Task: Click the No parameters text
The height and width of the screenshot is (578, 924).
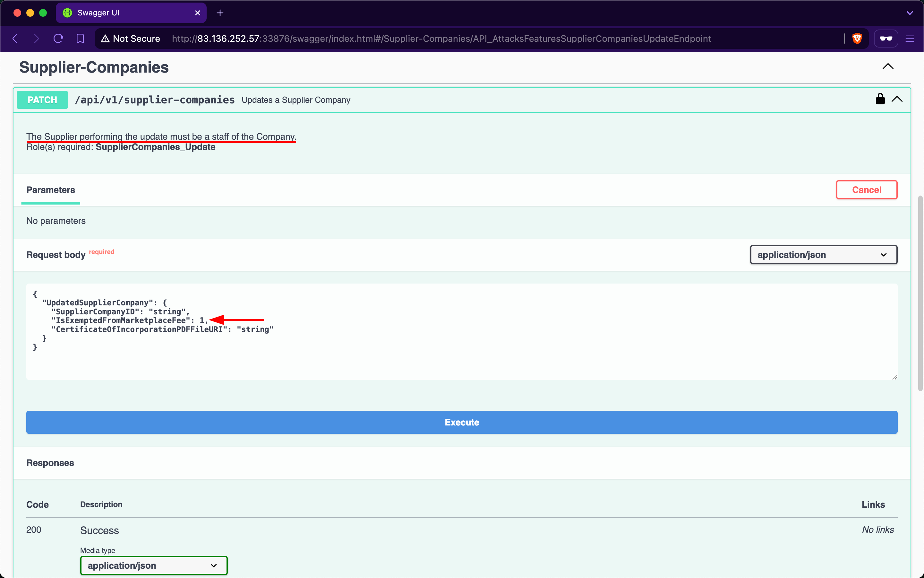Action: [56, 221]
